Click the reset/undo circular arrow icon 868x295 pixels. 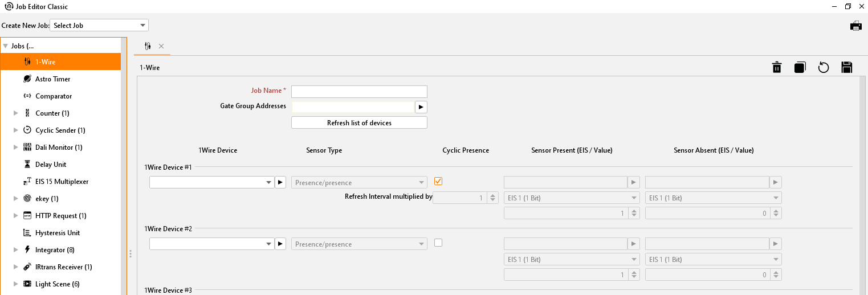click(823, 68)
